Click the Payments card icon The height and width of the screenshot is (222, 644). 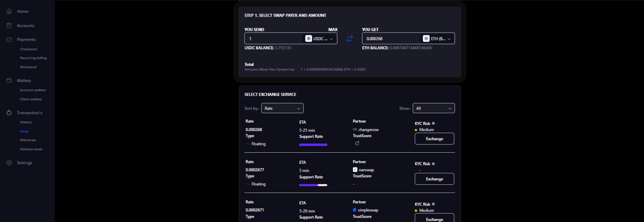tap(9, 40)
